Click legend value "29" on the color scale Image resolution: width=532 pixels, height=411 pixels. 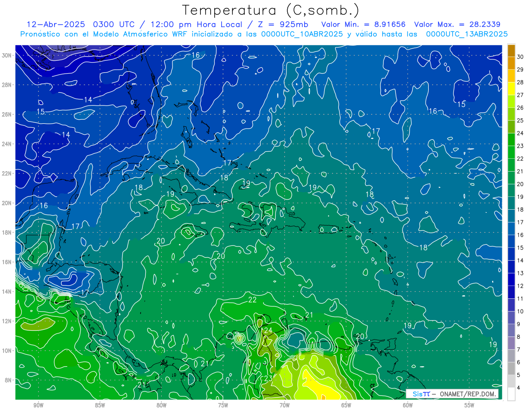click(520, 70)
